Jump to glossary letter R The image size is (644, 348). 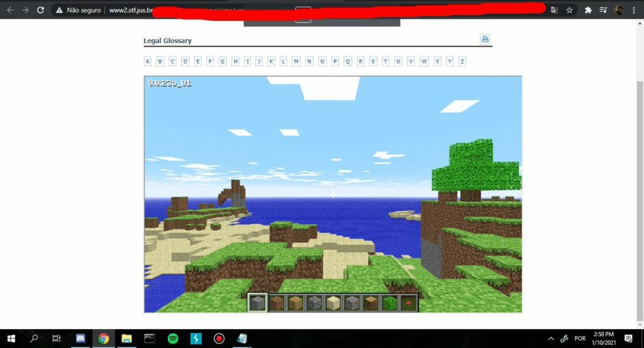(x=360, y=62)
